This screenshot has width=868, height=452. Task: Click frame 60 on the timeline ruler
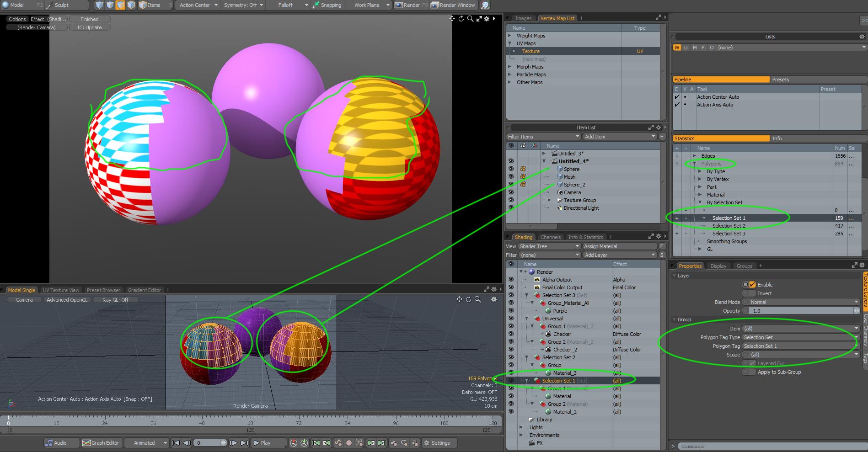(250, 423)
